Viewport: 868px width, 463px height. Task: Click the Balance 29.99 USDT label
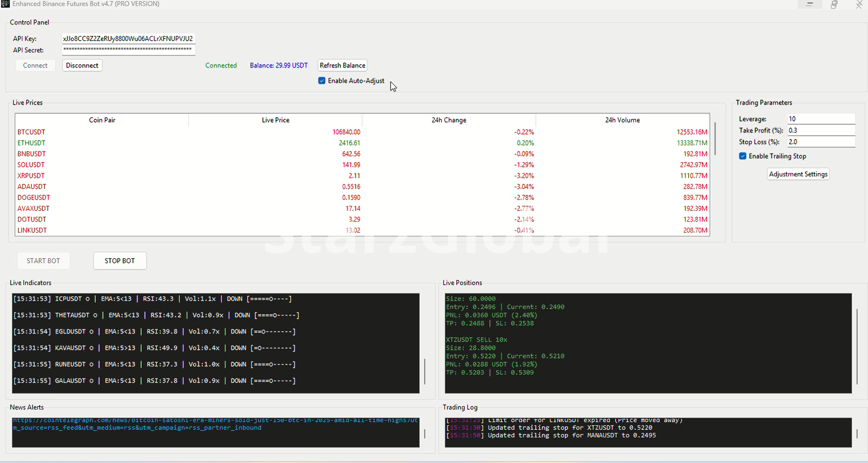click(279, 65)
